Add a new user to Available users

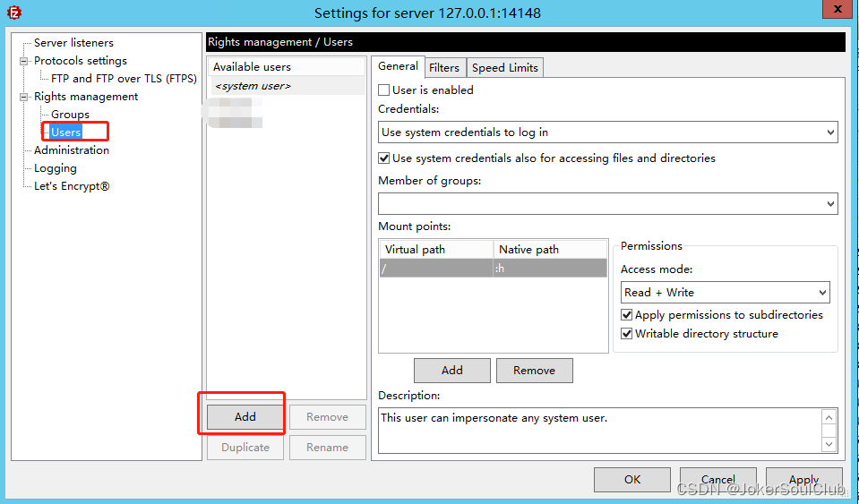(245, 417)
